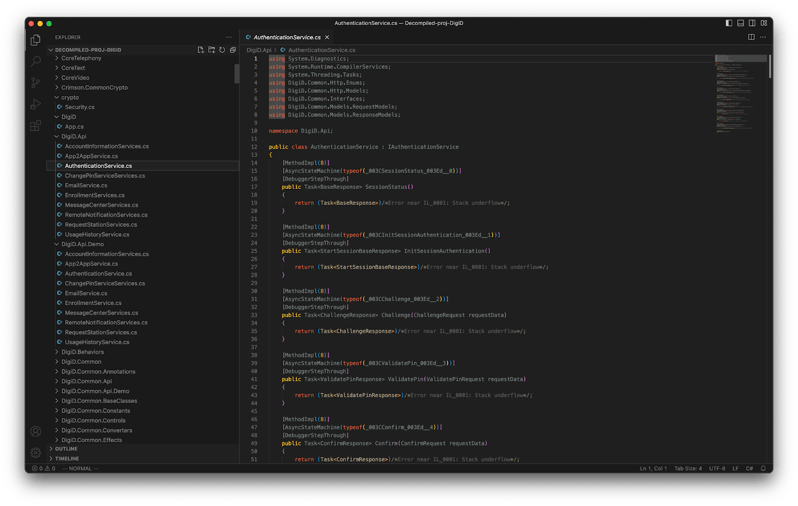Viewport: 798px width, 506px height.
Task: Change LF end of line sequence
Action: (x=735, y=468)
